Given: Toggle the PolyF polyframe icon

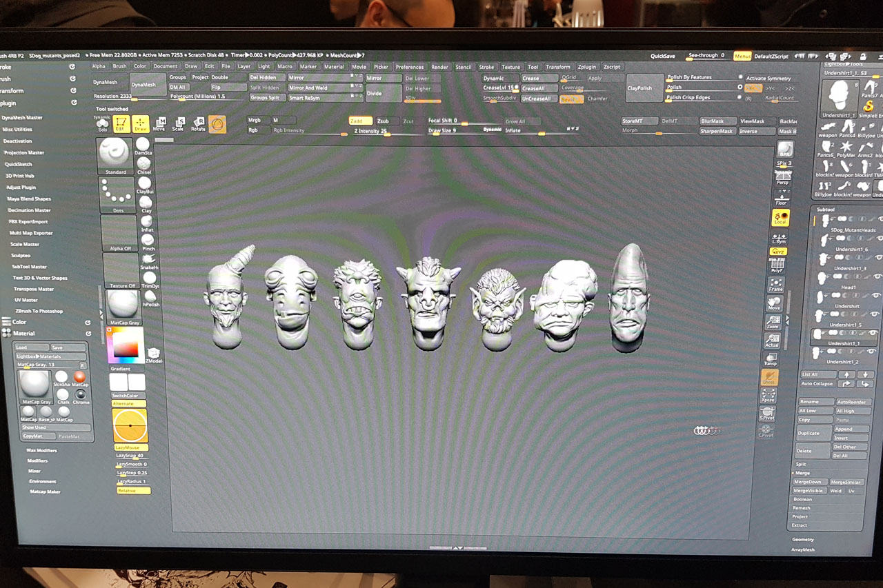Looking at the screenshot, I should (777, 265).
